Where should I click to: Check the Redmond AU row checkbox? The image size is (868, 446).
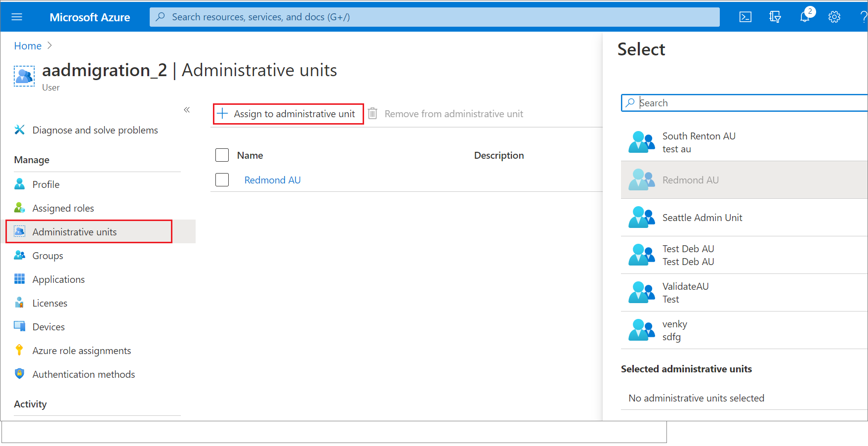(x=222, y=180)
